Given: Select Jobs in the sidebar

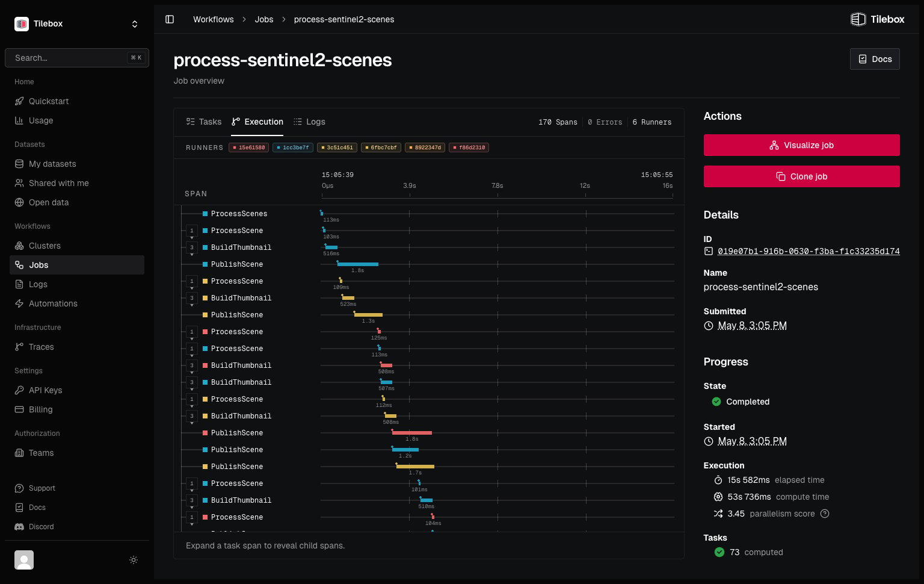Looking at the screenshot, I should click(77, 265).
